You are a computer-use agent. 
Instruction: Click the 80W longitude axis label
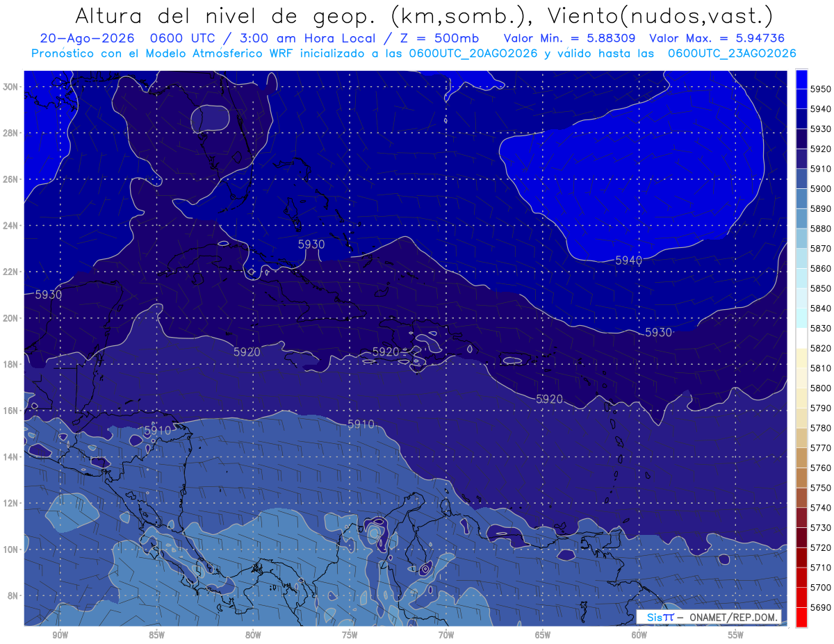253,636
